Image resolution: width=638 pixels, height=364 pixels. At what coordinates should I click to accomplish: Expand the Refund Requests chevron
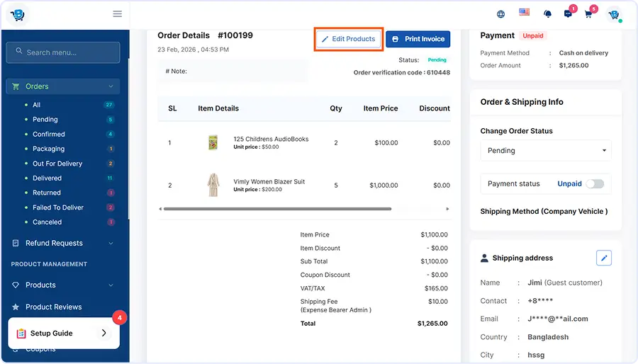(111, 243)
